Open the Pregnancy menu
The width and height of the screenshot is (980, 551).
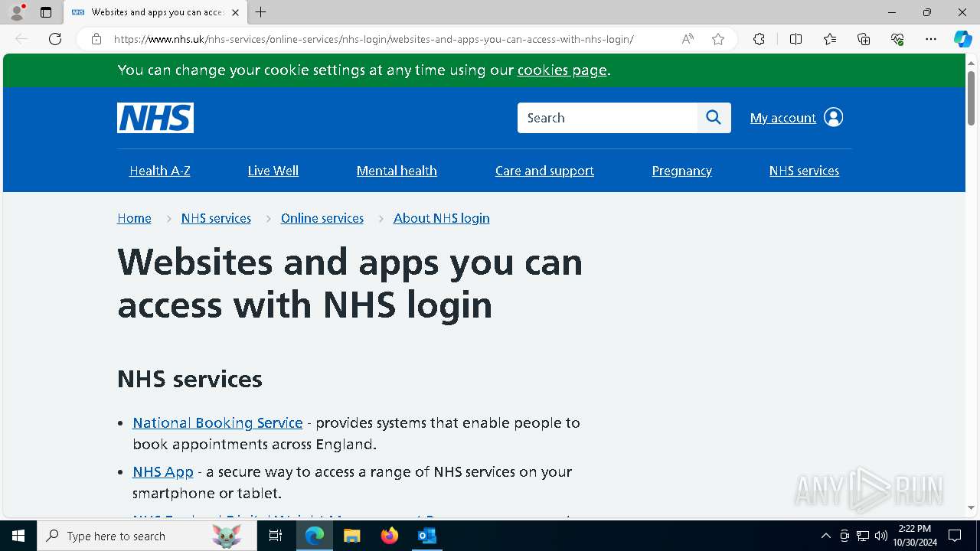pyautogui.click(x=682, y=171)
